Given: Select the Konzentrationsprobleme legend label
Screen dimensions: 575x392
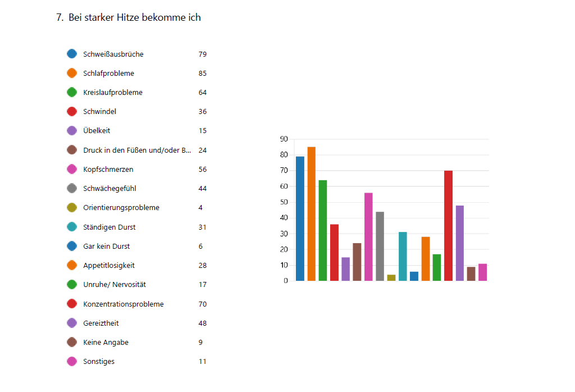Looking at the screenshot, I should [123, 304].
